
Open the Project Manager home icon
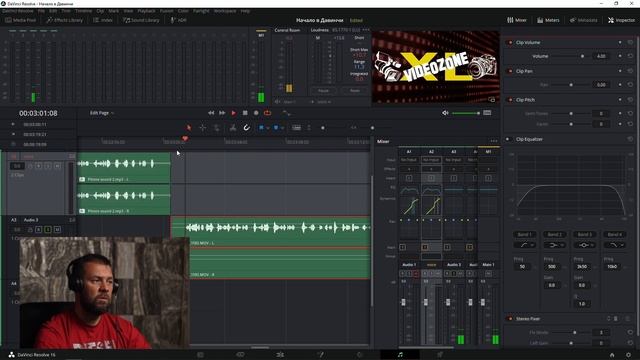click(612, 355)
